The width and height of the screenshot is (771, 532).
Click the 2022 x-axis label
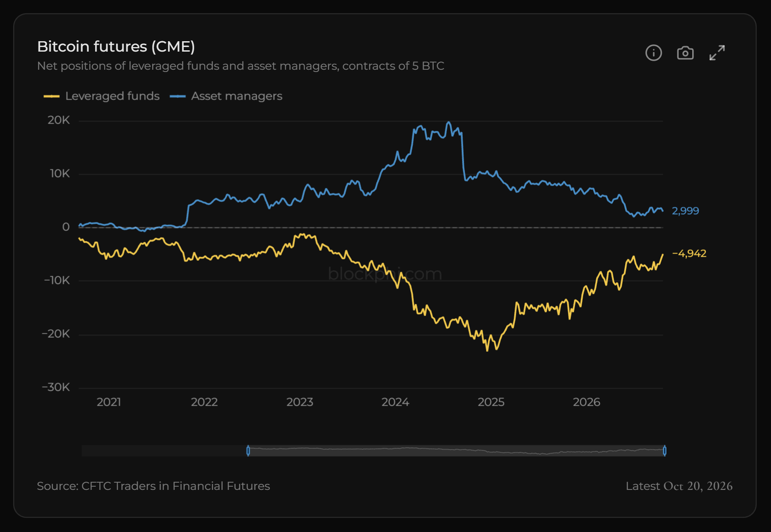click(204, 402)
